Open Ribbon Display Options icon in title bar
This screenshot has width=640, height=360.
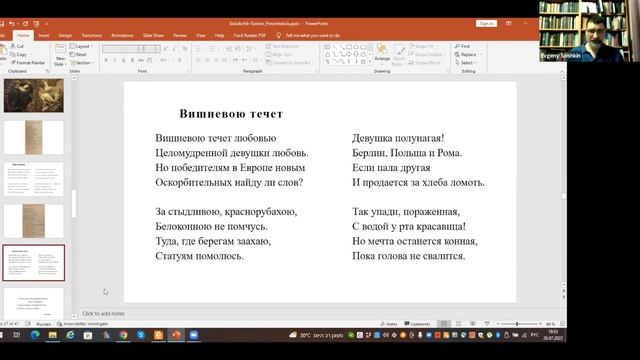[508, 23]
